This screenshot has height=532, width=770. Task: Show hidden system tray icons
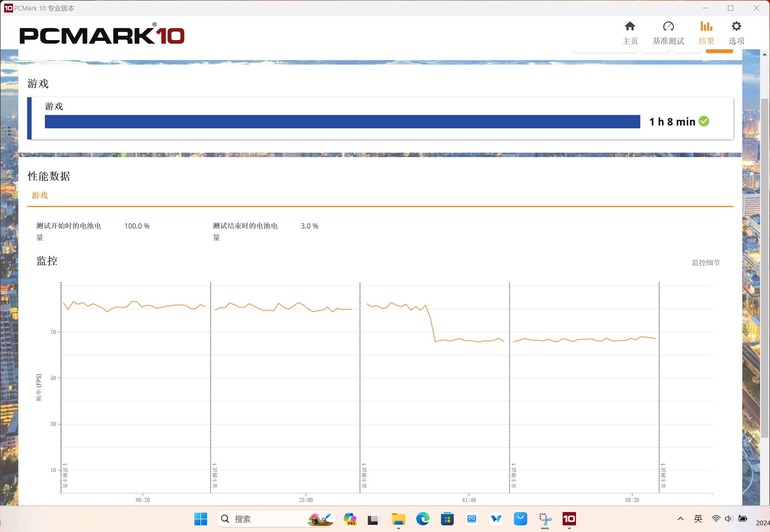point(680,519)
